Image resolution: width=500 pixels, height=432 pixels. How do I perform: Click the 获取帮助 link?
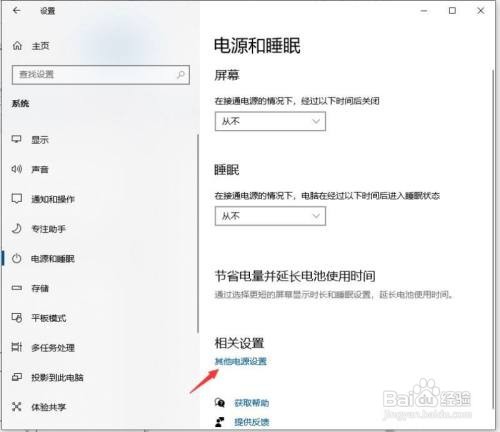252,403
